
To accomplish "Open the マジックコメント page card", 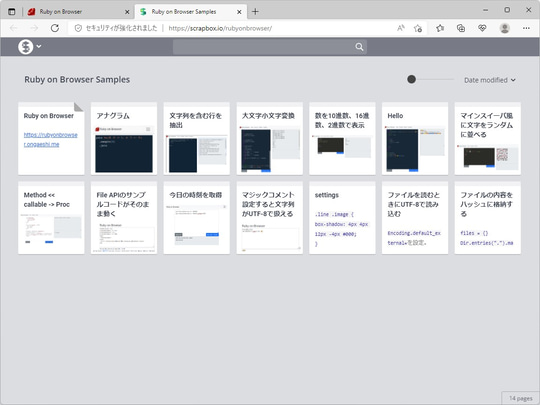I will pyautogui.click(x=270, y=218).
